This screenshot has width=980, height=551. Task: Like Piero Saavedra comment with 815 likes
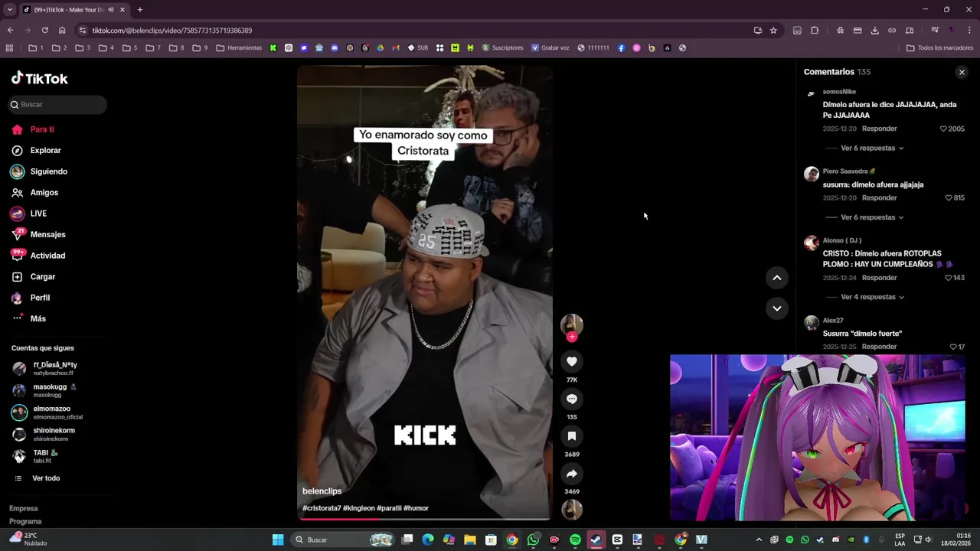click(949, 198)
